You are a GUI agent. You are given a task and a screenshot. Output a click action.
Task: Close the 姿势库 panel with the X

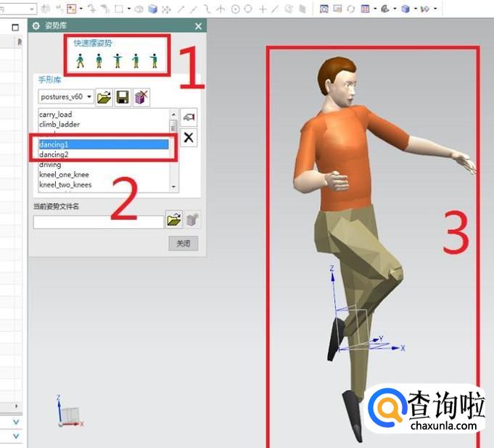199,26
